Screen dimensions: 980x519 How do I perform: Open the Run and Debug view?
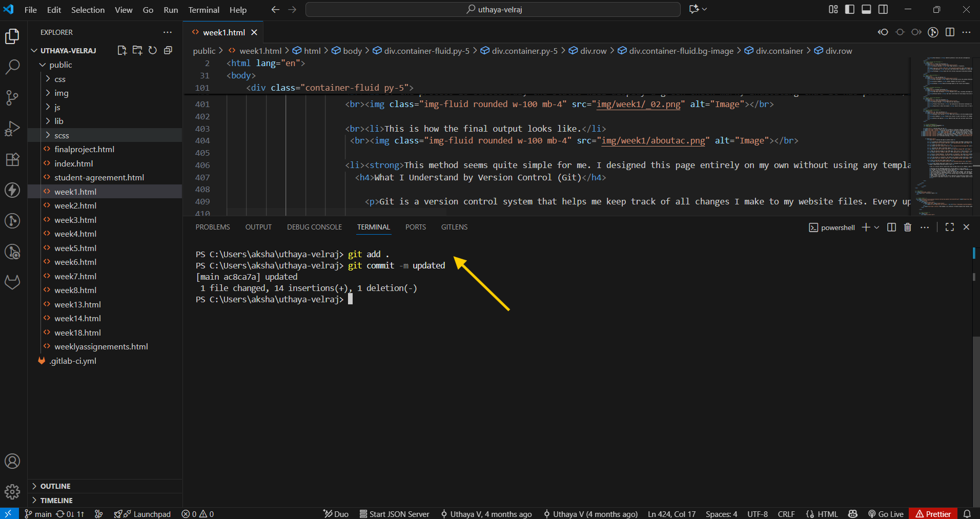[x=12, y=128]
